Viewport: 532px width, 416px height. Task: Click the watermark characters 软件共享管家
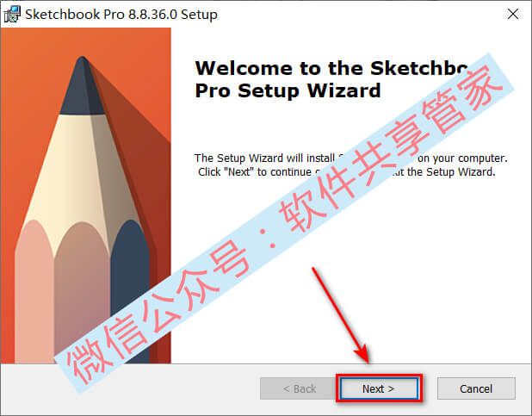[x=390, y=149]
